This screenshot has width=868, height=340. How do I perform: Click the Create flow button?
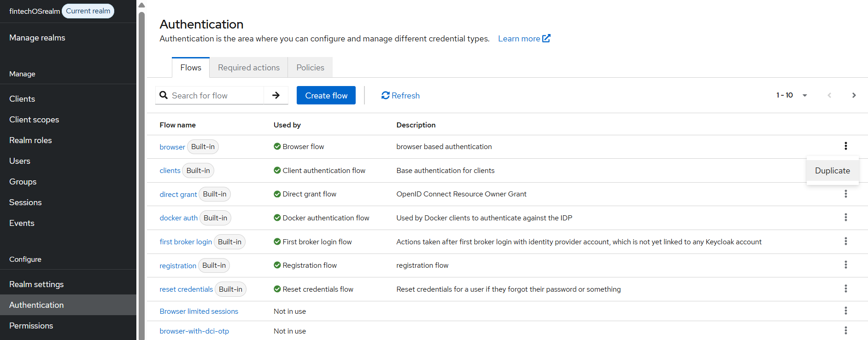coord(326,95)
